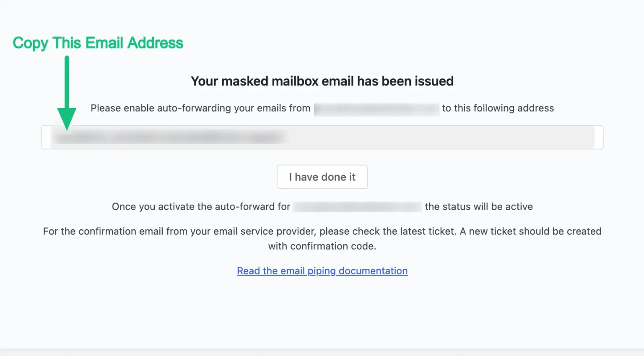This screenshot has width=644, height=356.
Task: Select the blurred source email in instructions
Action: click(376, 108)
